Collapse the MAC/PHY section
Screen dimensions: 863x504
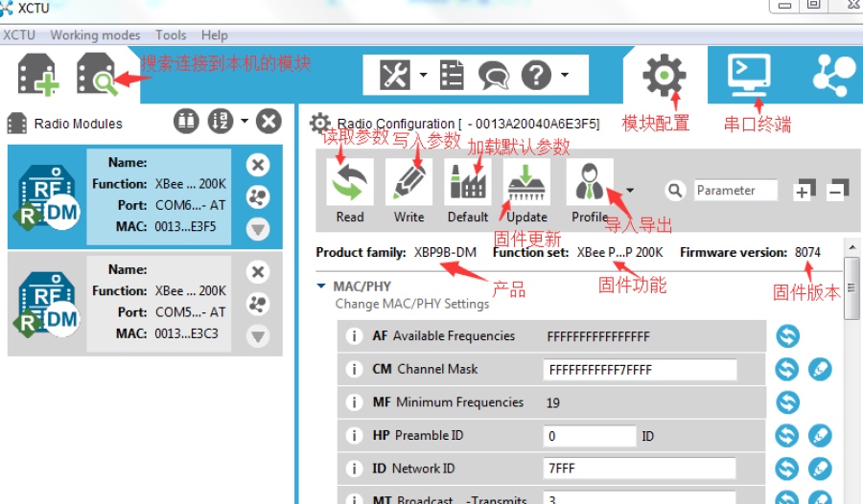(321, 286)
